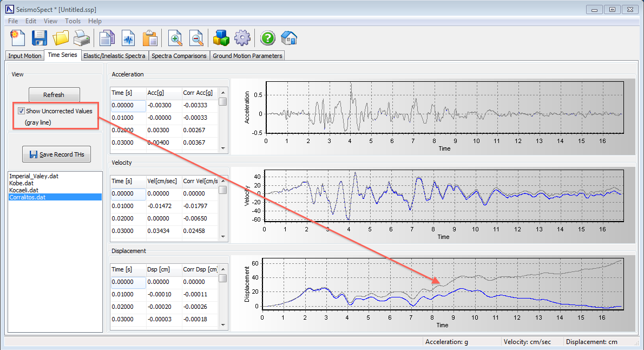
Task: Click the New project icon
Action: [x=17, y=38]
